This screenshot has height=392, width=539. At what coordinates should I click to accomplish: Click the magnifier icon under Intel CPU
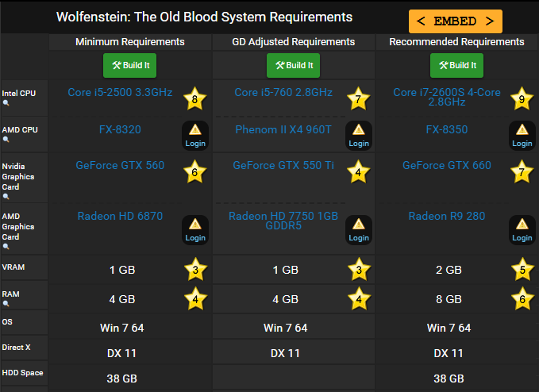(6, 102)
